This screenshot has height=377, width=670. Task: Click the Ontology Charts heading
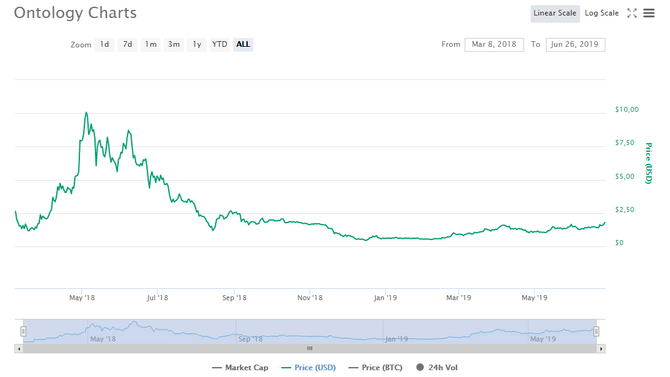pos(75,13)
